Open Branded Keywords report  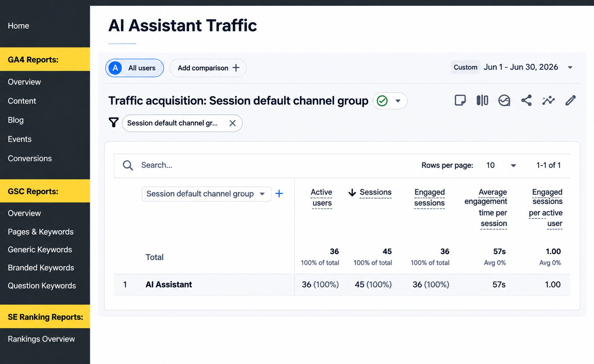pos(41,268)
